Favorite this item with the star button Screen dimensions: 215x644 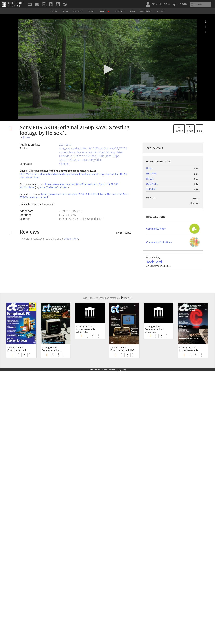[179, 129]
